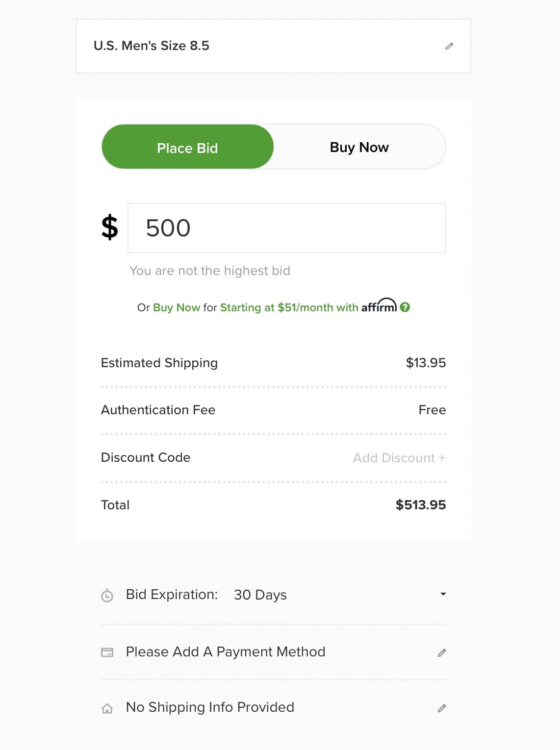Change the 30 Days expiration value
560x750 pixels.
pos(260,595)
